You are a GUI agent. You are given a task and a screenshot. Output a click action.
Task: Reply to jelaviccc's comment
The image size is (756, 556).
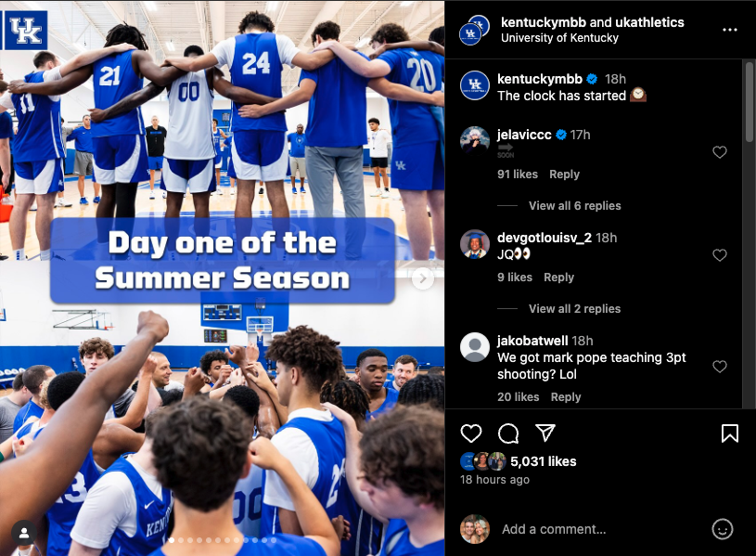(564, 175)
